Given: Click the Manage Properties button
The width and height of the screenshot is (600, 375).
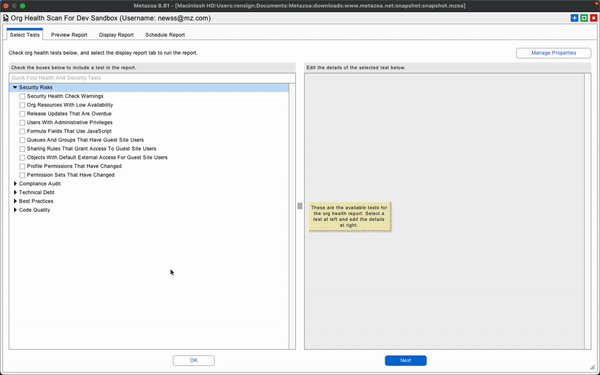Looking at the screenshot, I should point(553,53).
